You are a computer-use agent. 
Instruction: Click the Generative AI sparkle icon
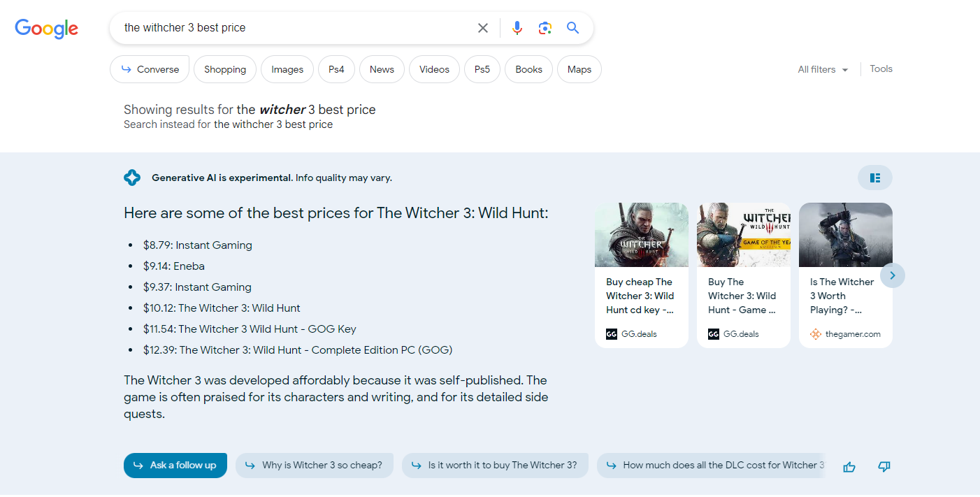click(x=132, y=178)
